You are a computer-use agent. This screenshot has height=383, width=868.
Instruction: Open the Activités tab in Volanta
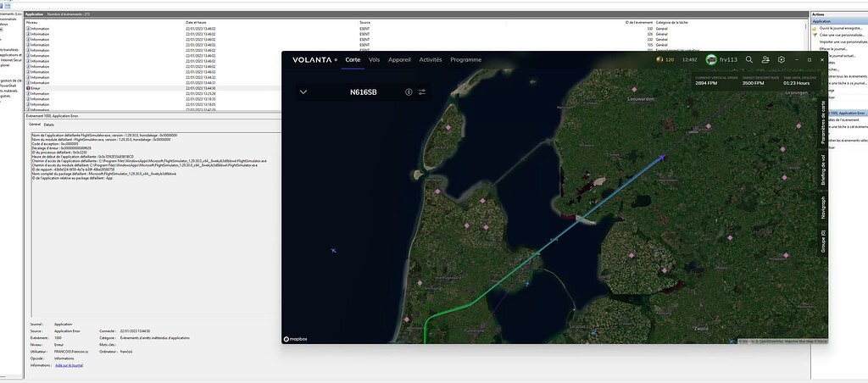[x=430, y=60]
